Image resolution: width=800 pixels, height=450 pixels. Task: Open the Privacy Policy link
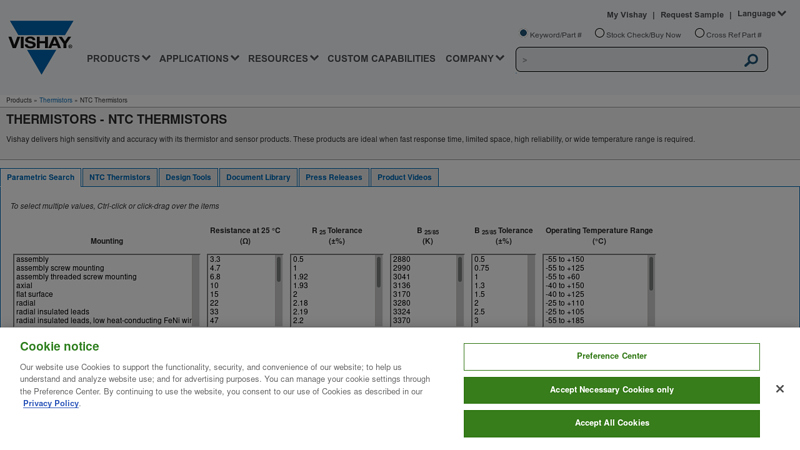50,403
